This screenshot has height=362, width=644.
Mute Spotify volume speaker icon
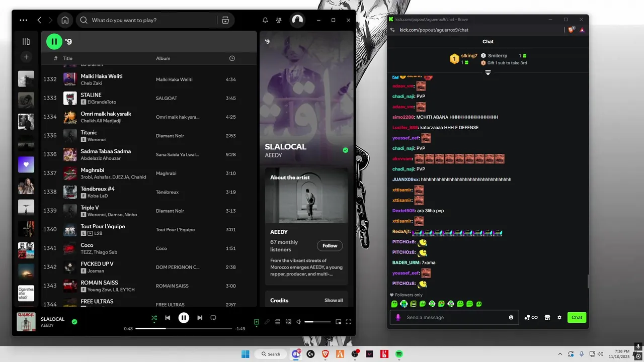coord(299,322)
